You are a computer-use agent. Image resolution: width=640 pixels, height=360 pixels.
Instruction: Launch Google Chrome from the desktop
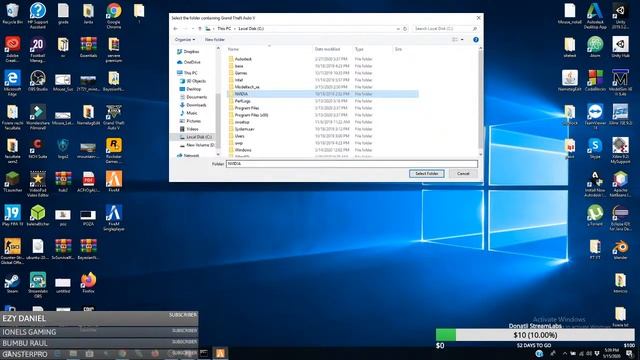(114, 15)
